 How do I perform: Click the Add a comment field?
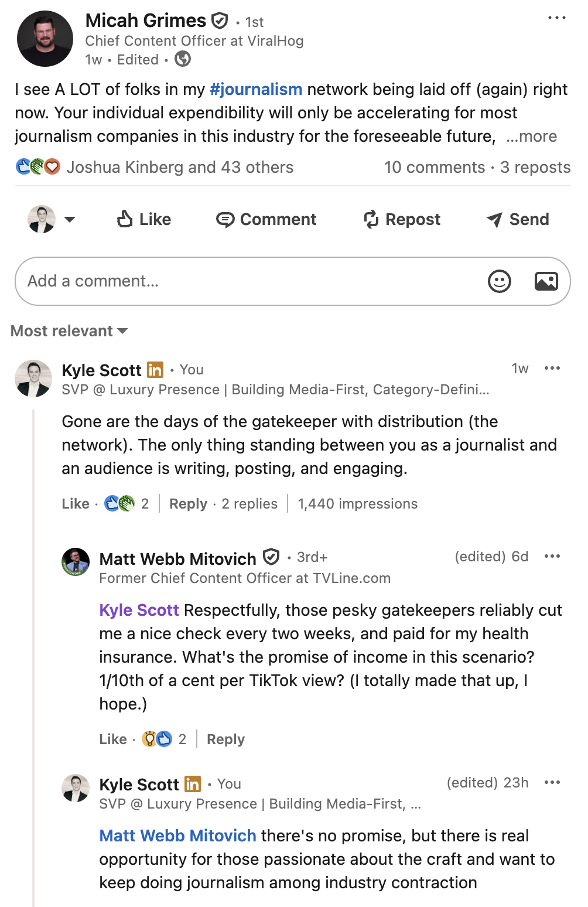[252, 281]
